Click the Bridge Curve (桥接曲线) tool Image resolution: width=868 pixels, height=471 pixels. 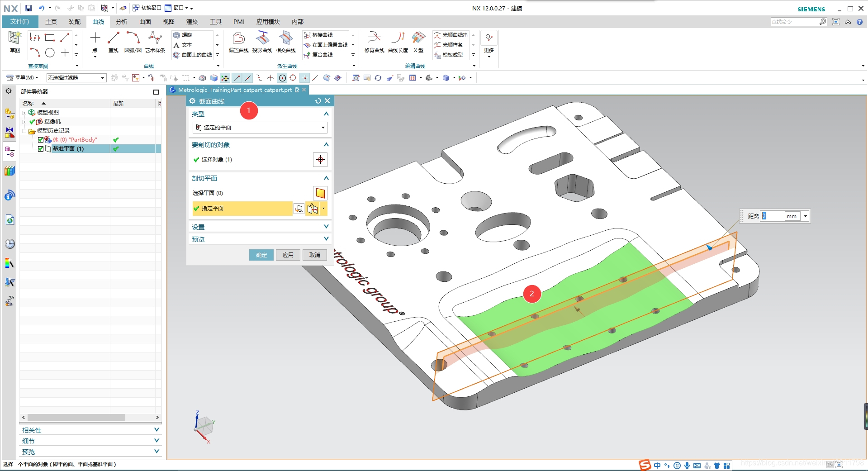pyautogui.click(x=318, y=35)
